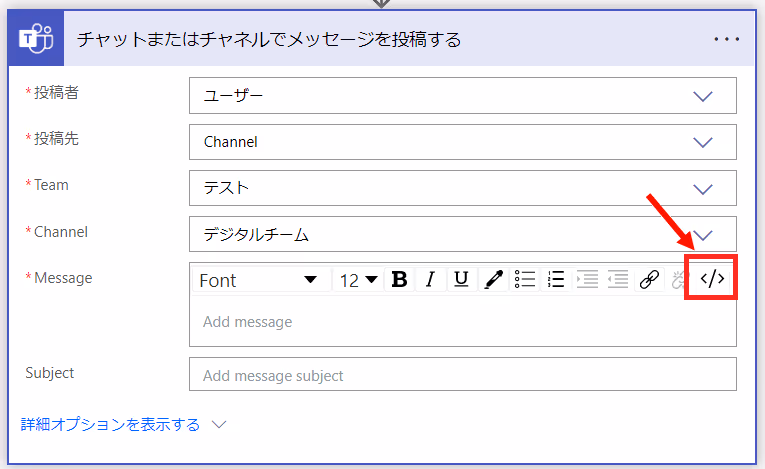Click the action title チャットまたはチャネルでメッセージを投稿する
The height and width of the screenshot is (469, 765).
269,39
